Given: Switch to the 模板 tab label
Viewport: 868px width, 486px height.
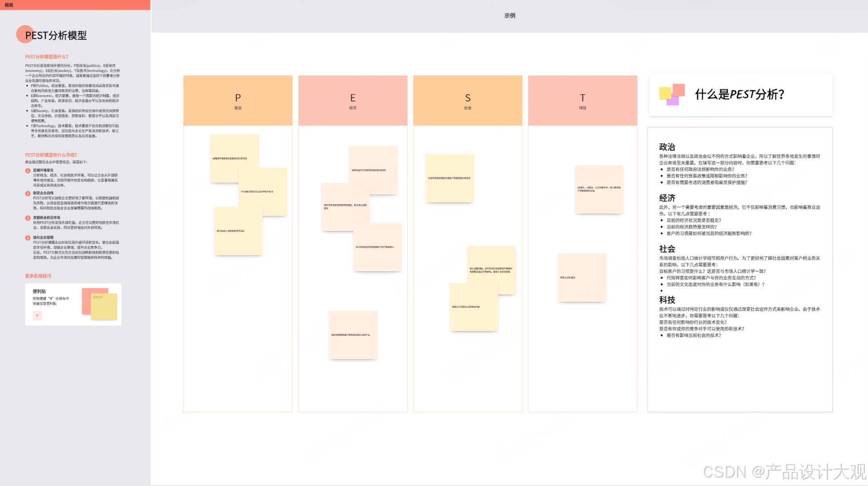Looking at the screenshot, I should point(9,5).
